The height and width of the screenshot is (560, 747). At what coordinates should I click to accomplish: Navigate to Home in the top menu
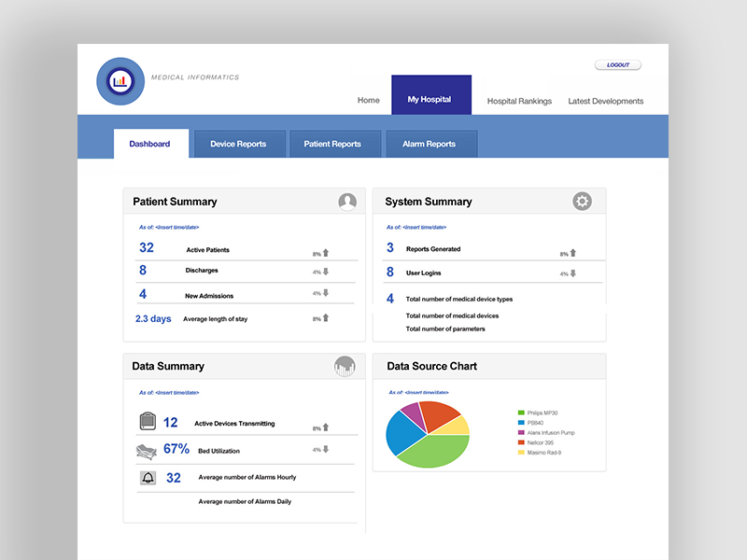[x=368, y=100]
